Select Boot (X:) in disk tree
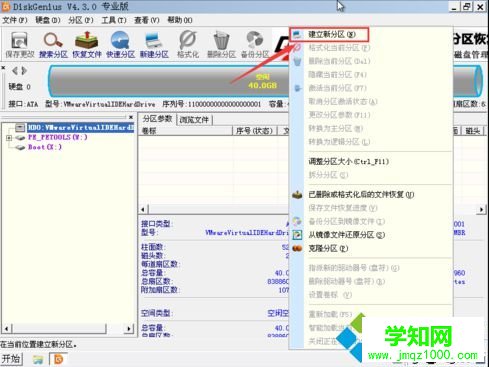 tap(45, 147)
